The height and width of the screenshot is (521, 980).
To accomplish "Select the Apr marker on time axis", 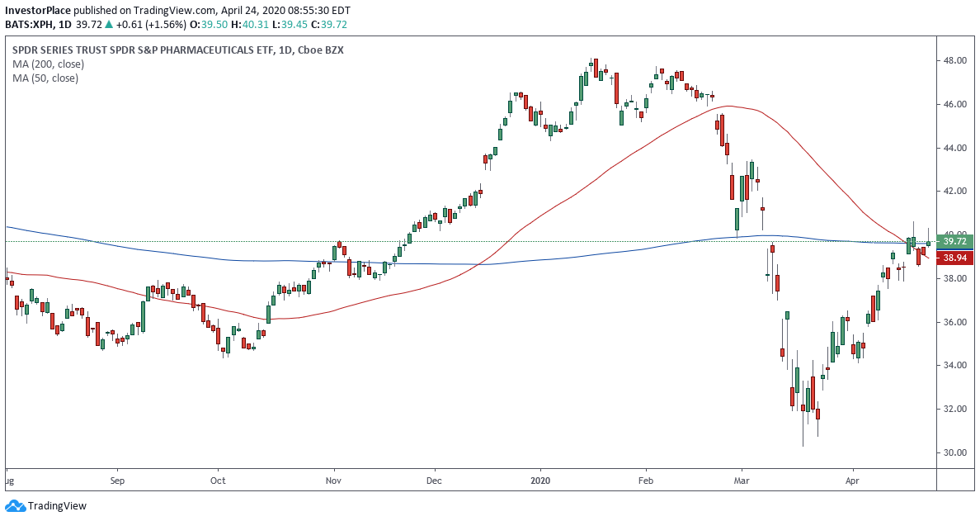I will 852,479.
